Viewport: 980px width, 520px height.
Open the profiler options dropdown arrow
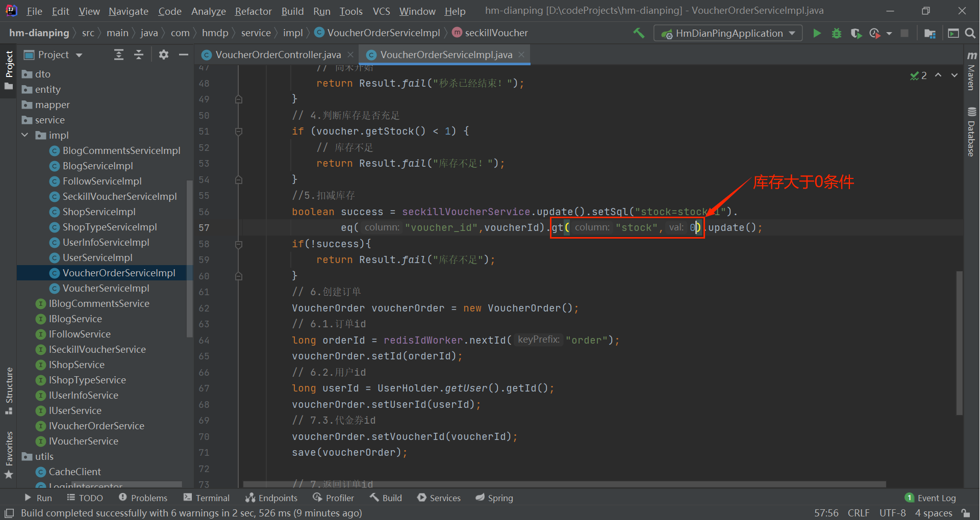tap(889, 34)
